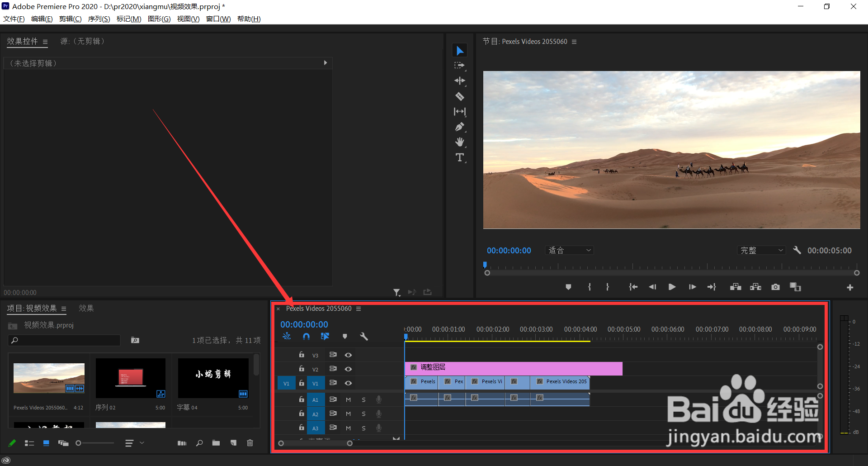Open the Pexels Videos timeline panel menu
The image size is (868, 466).
pos(359,309)
